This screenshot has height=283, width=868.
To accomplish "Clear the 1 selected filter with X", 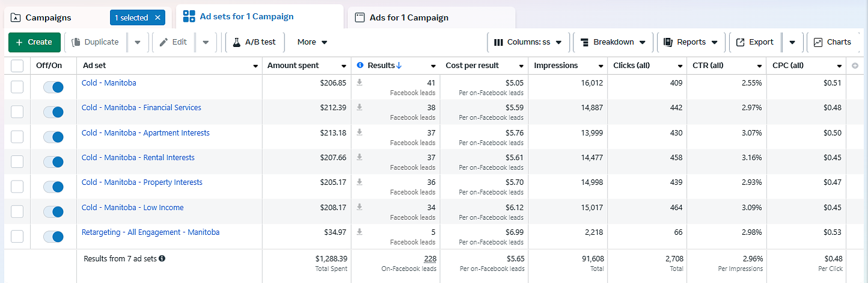I will pos(157,17).
